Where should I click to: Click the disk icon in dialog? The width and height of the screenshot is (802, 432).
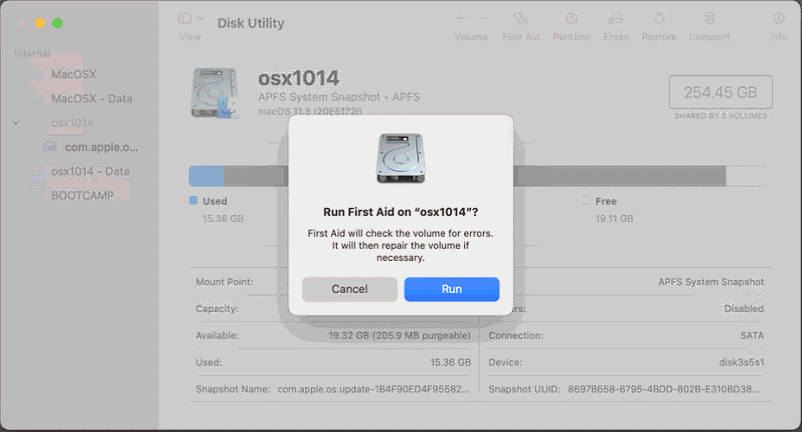click(x=400, y=158)
